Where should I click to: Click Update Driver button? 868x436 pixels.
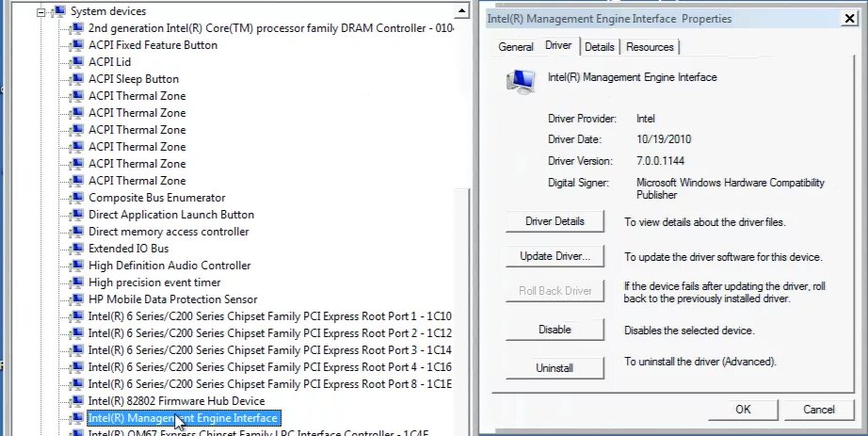555,256
